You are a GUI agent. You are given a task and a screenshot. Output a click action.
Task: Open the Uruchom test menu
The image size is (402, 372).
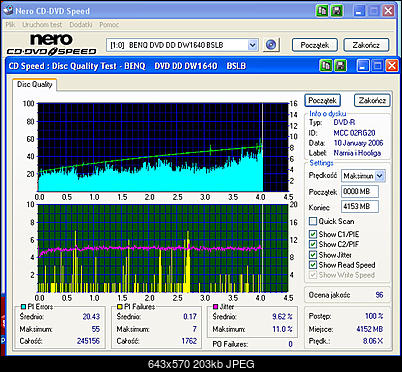[x=42, y=25]
